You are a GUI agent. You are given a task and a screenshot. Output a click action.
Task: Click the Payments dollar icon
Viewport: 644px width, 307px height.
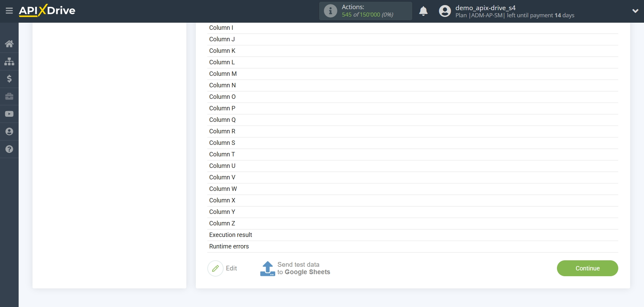pyautogui.click(x=9, y=79)
